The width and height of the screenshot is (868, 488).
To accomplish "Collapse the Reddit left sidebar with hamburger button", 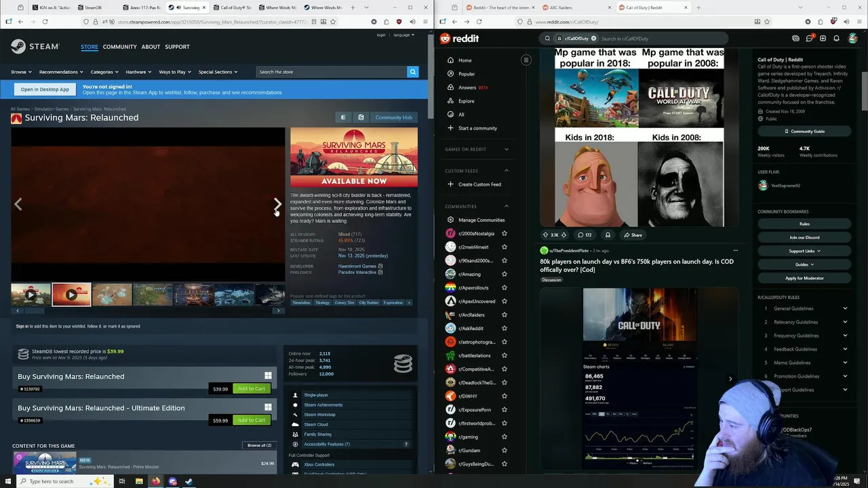I will pyautogui.click(x=526, y=60).
